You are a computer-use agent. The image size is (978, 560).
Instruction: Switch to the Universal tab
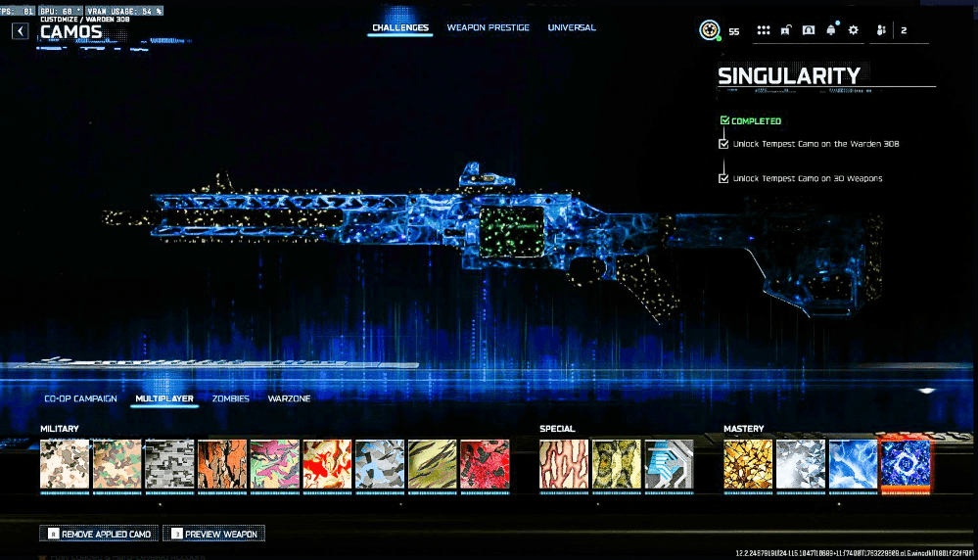click(x=572, y=27)
